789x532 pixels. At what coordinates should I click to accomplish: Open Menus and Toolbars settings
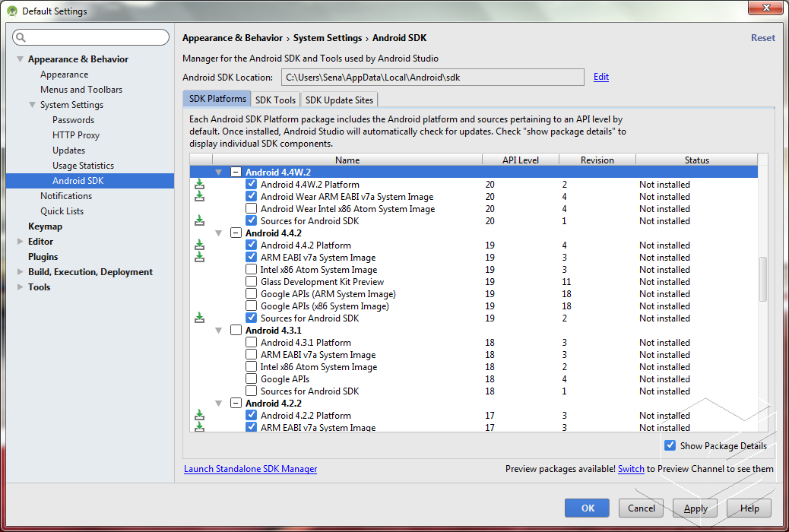click(x=81, y=90)
